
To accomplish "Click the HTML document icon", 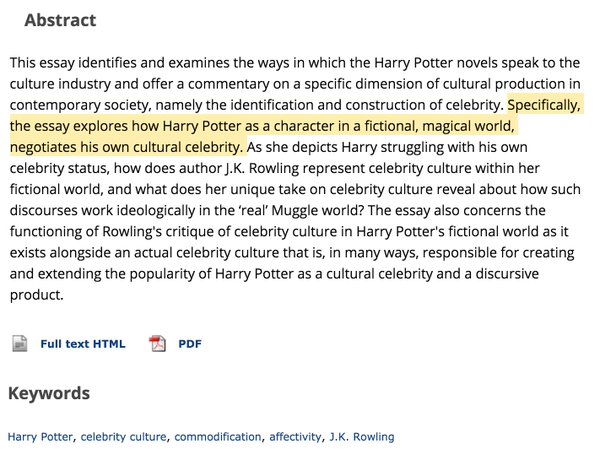I will tap(20, 343).
